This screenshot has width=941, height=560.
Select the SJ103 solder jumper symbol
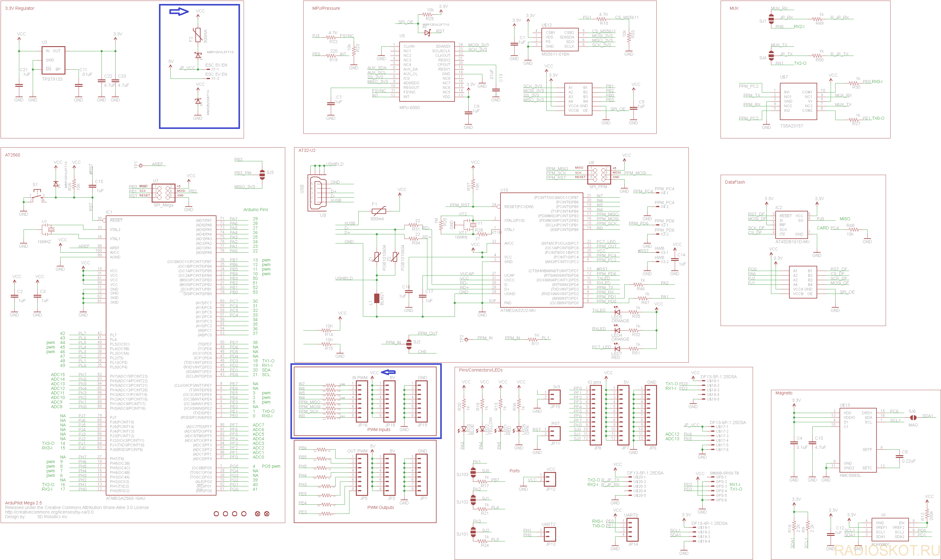click(474, 472)
